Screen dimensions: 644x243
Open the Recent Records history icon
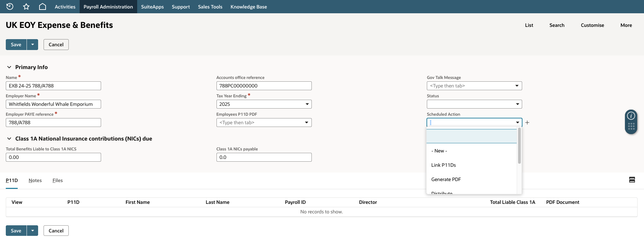(x=10, y=6)
